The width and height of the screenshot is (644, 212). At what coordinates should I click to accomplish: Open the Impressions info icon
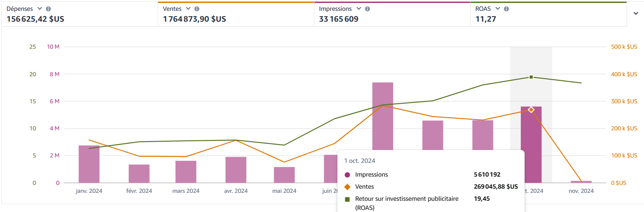click(x=367, y=9)
